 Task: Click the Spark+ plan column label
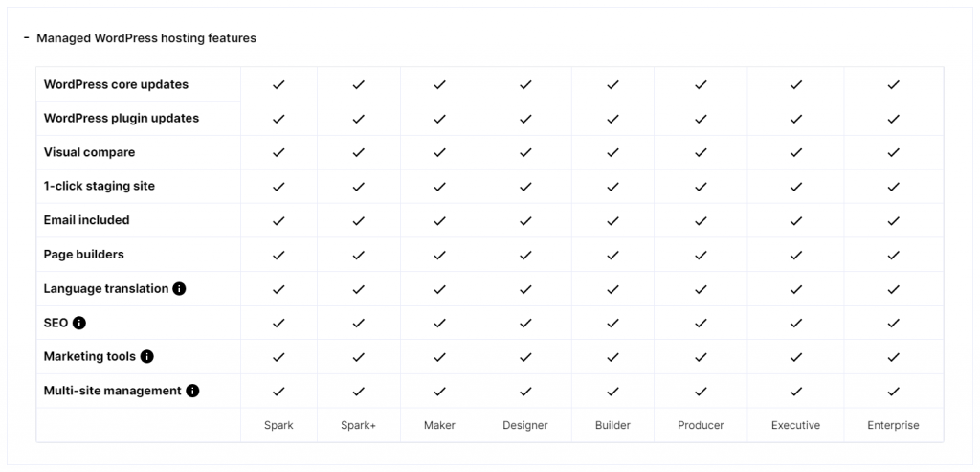pyautogui.click(x=358, y=425)
